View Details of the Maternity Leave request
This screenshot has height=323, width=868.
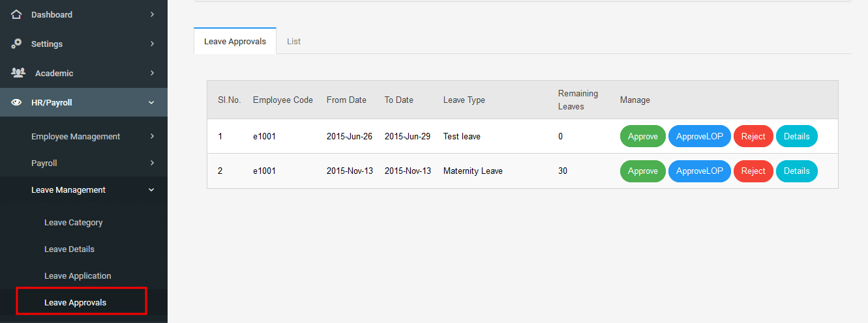796,171
